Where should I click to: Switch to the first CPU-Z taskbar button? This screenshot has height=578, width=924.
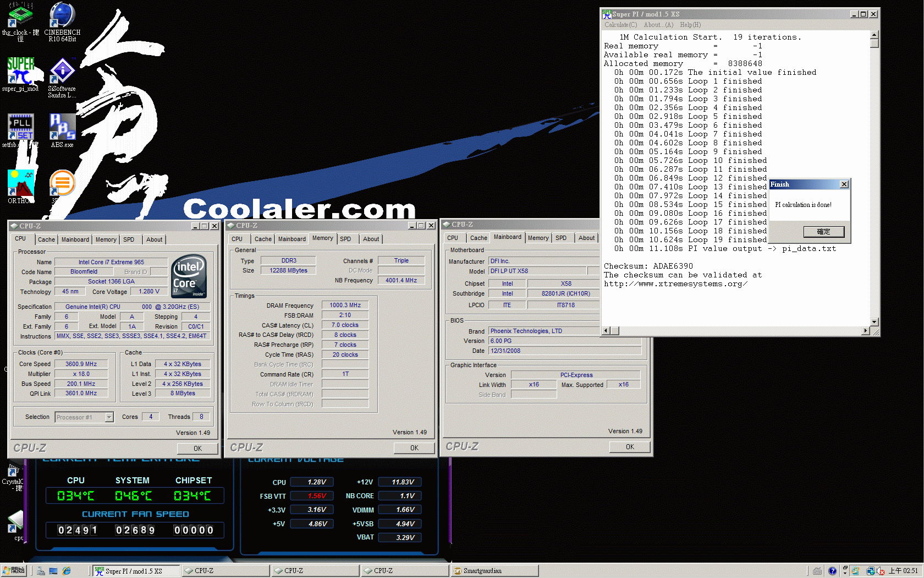click(x=225, y=571)
